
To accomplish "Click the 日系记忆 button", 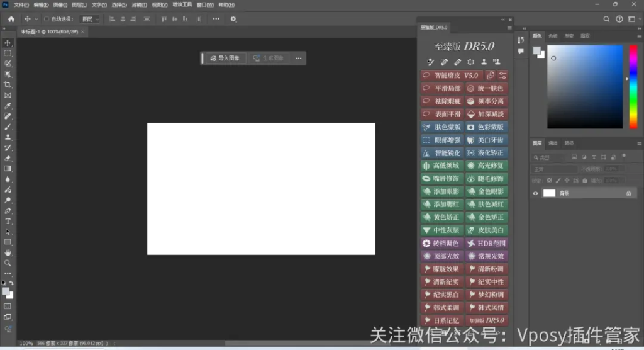I will (x=442, y=320).
